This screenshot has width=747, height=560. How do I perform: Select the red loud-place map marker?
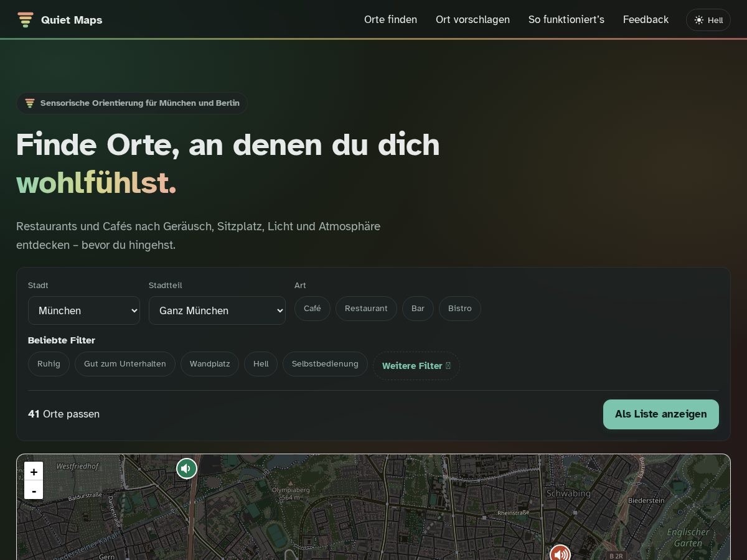coord(560,554)
